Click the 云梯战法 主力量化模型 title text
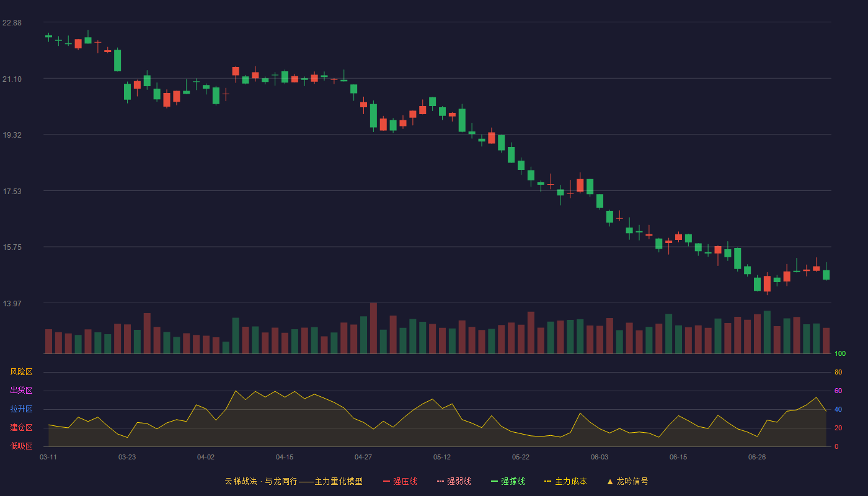This screenshot has width=868, height=496. click(x=293, y=481)
